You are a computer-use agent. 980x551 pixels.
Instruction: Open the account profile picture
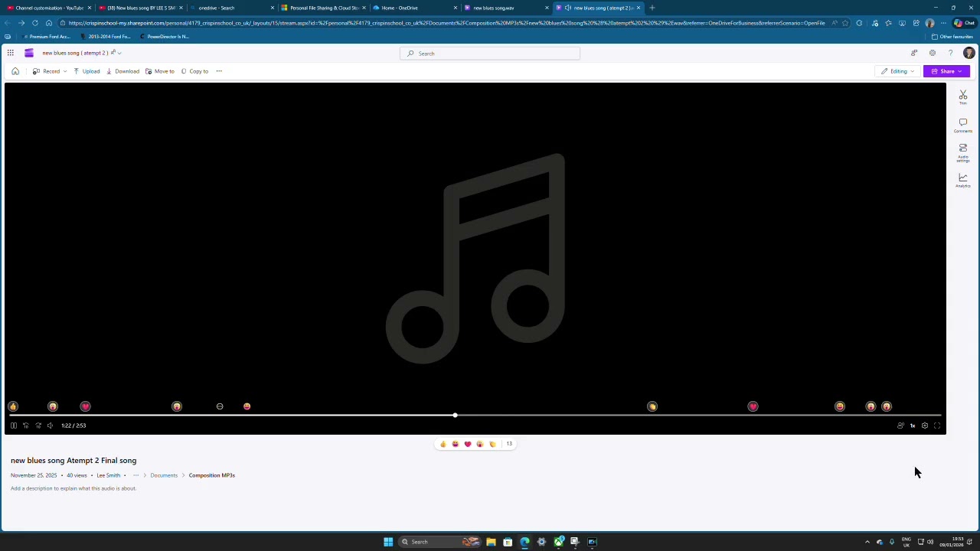pos(969,53)
